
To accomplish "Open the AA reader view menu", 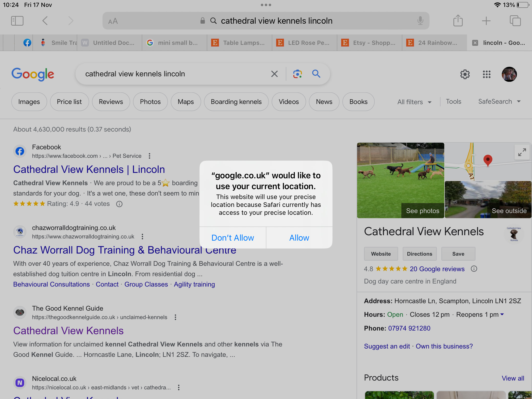I will (113, 21).
